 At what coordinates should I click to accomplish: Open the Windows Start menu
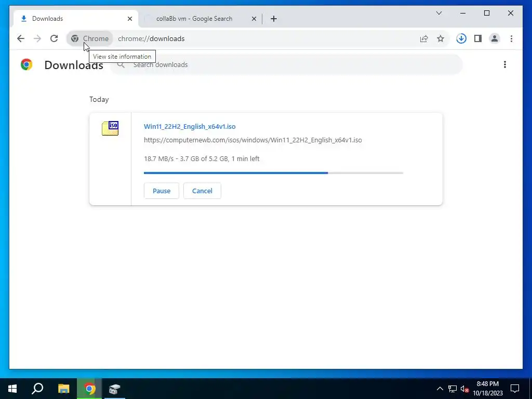pyautogui.click(x=12, y=389)
